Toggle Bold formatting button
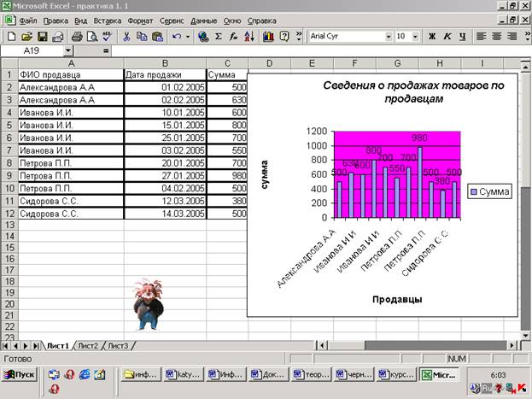 431,37
